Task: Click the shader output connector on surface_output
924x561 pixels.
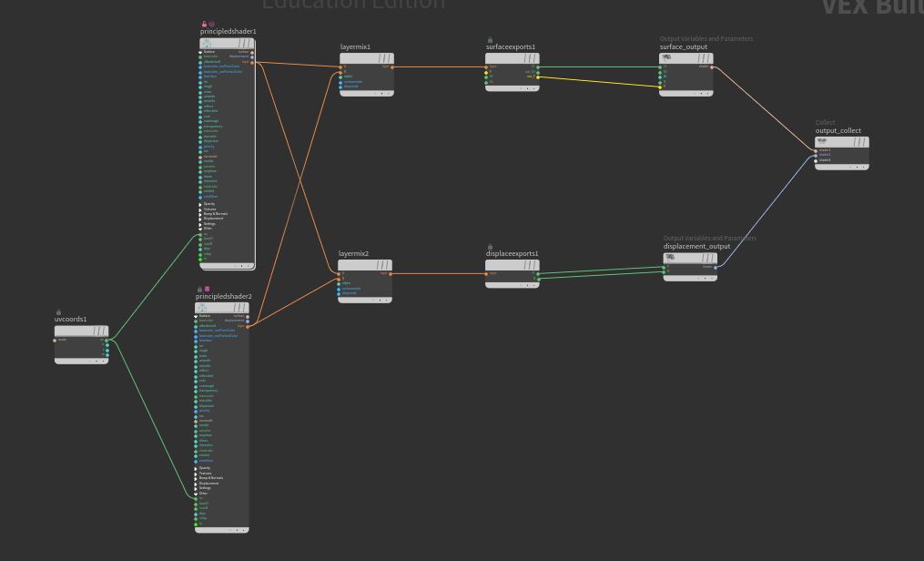Action: coord(712,66)
